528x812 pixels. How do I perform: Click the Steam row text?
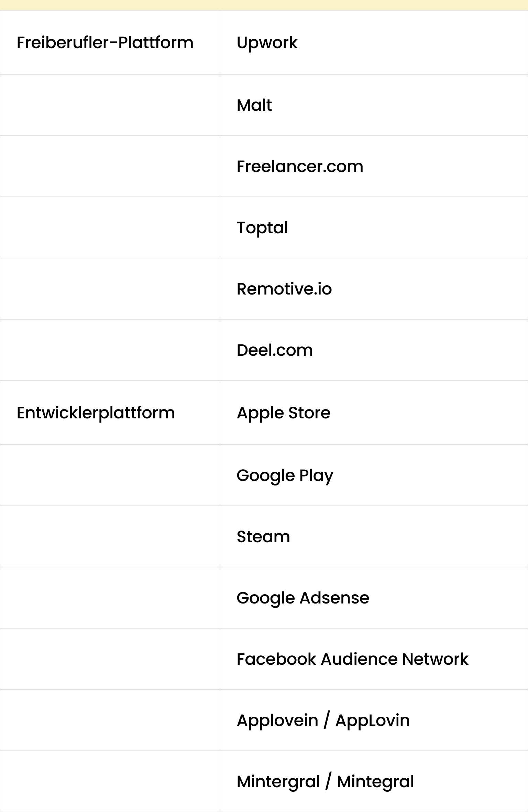click(263, 536)
